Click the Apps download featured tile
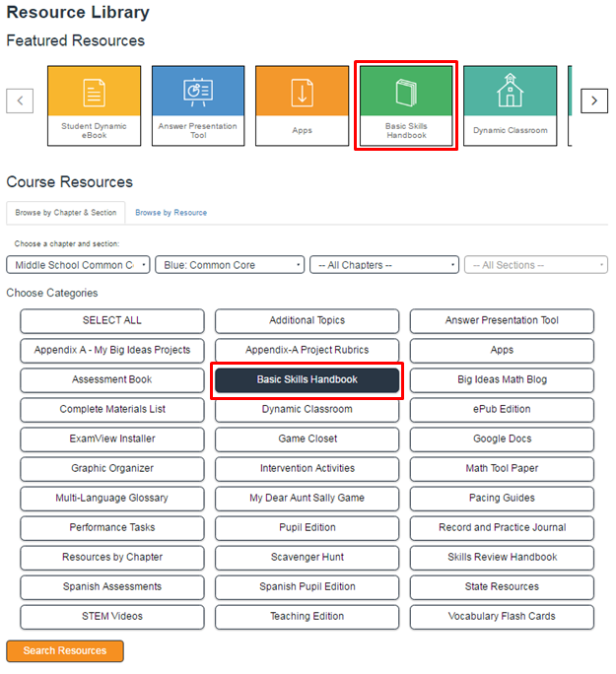616x674 pixels. click(x=302, y=105)
